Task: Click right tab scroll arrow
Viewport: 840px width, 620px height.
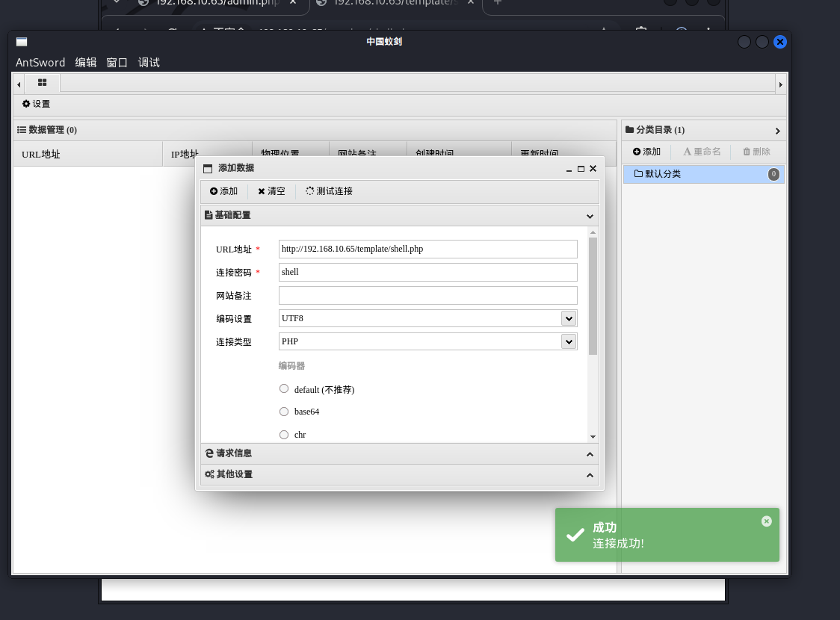Action: (x=780, y=84)
